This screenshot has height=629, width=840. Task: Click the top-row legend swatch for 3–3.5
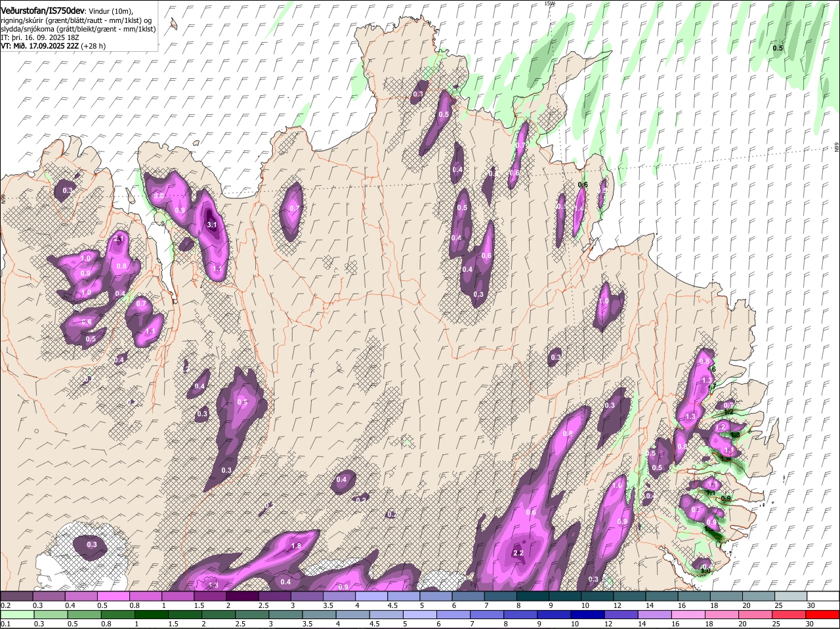(x=306, y=596)
